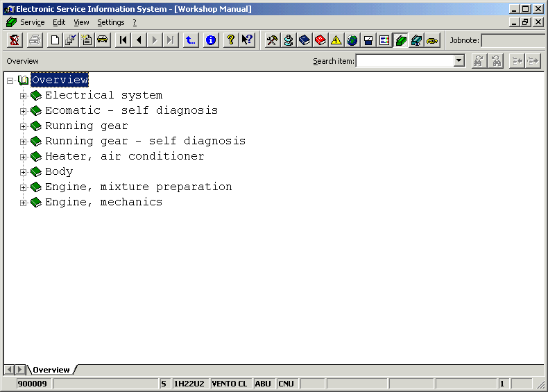Collapse the Overview root node

coord(10,80)
